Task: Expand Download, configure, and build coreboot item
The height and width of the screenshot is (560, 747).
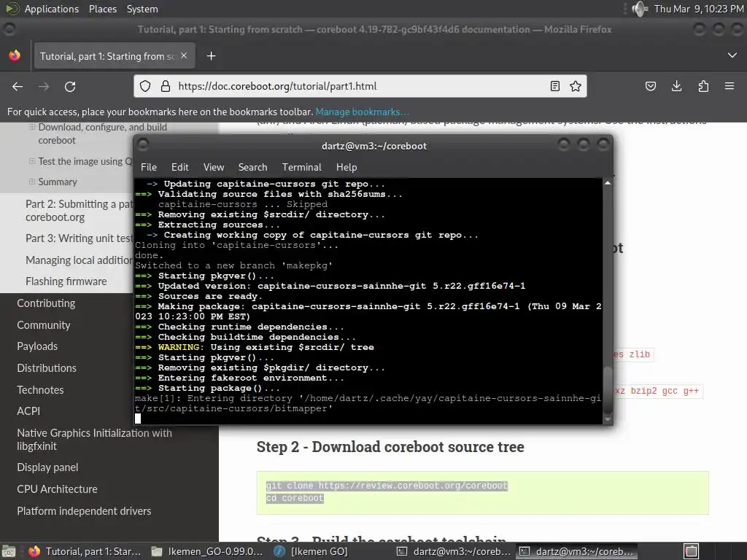Action: click(x=32, y=127)
